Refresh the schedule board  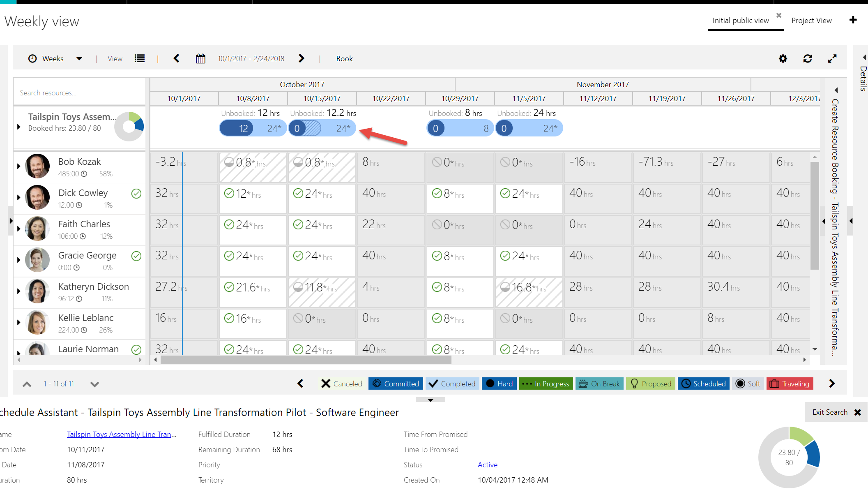tap(807, 59)
